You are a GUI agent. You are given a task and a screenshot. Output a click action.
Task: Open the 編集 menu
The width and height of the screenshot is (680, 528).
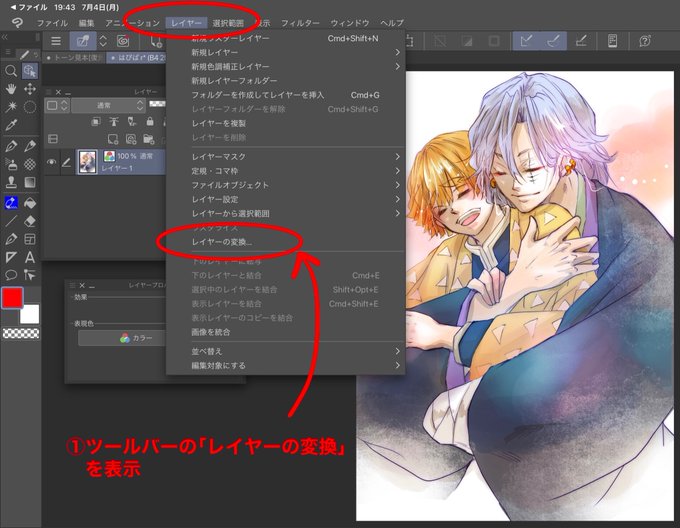86,23
